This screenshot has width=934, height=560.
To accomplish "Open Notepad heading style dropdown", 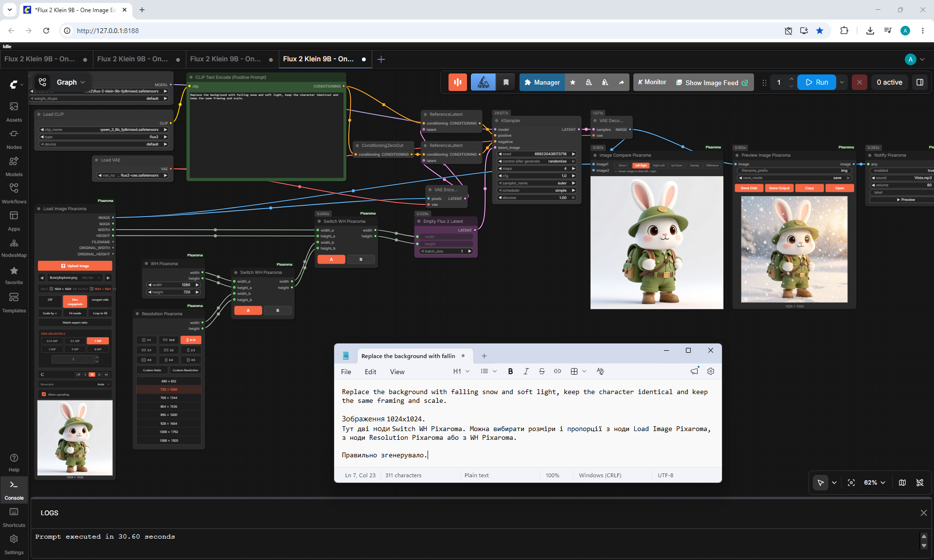I will [461, 371].
